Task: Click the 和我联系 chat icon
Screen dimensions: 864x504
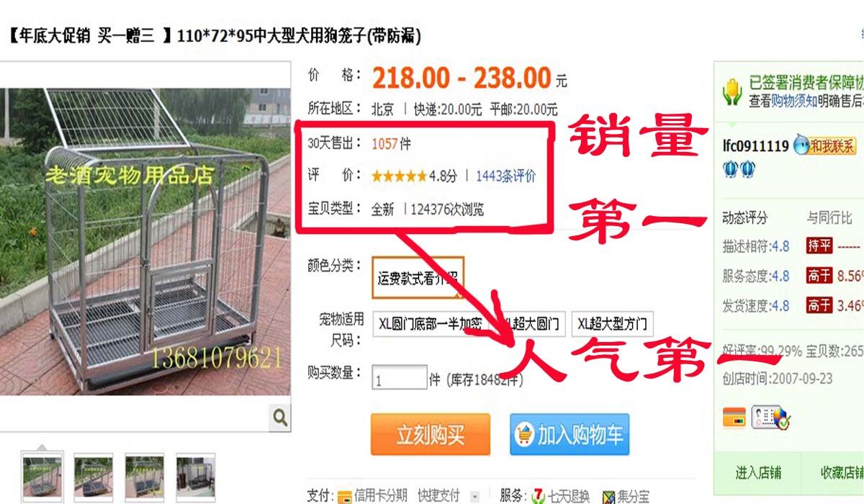Action: (x=824, y=145)
